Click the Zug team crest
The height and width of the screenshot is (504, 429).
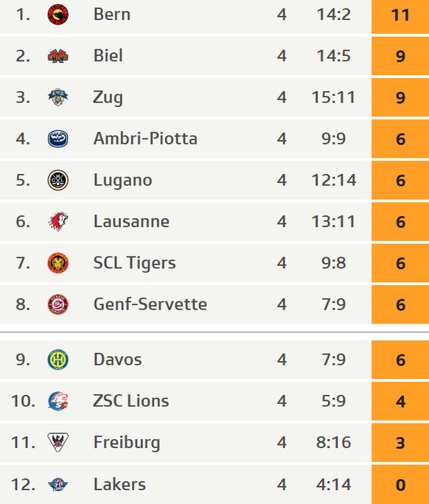coord(58,97)
